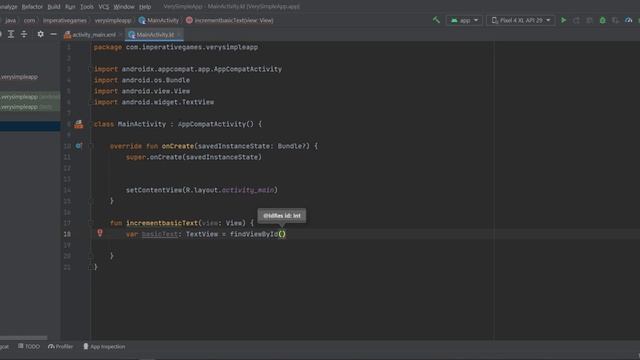
Task: Select the MainActivity.kt editor tab
Action: pyautogui.click(x=155, y=35)
